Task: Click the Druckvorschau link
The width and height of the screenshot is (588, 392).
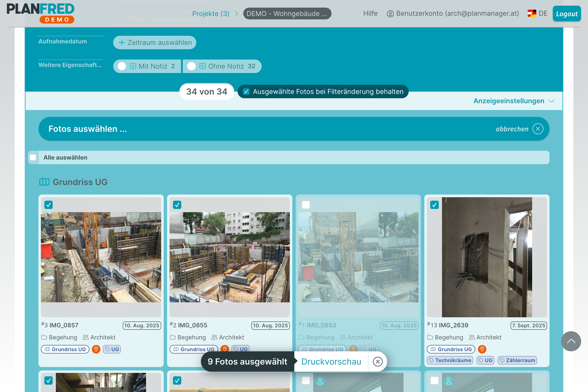Action: pos(331,362)
